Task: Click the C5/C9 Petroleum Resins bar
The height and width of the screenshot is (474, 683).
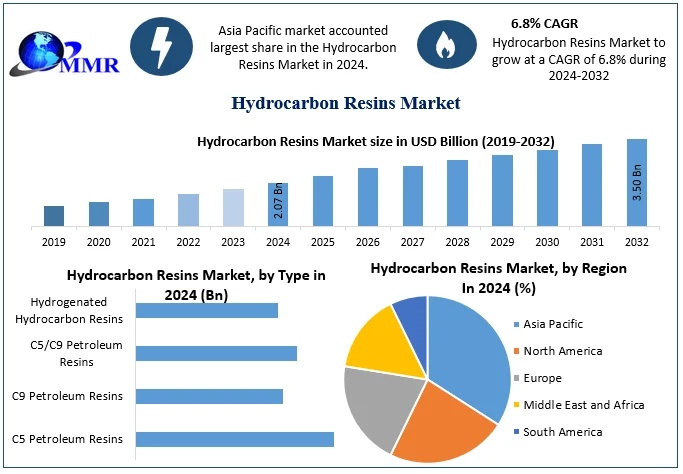Action: coord(216,353)
